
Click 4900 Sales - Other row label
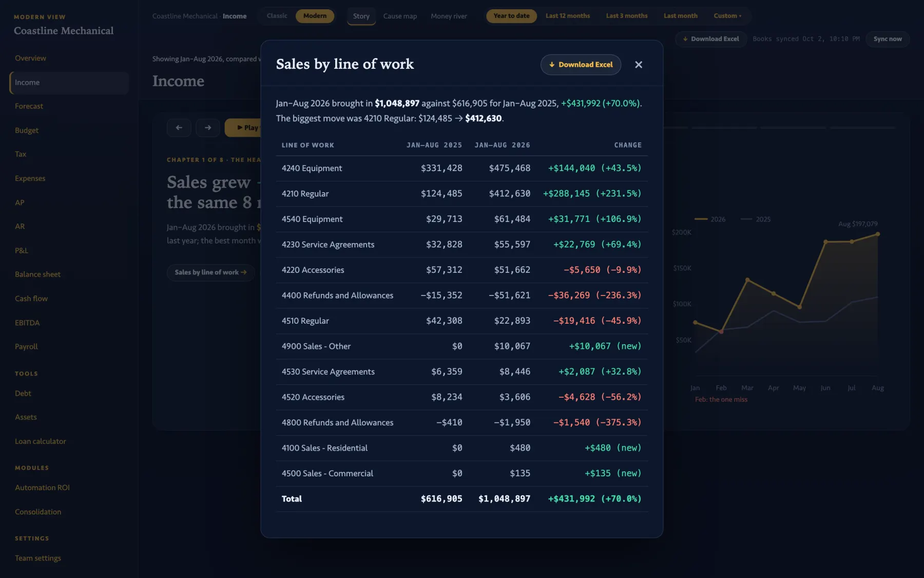pyautogui.click(x=316, y=346)
